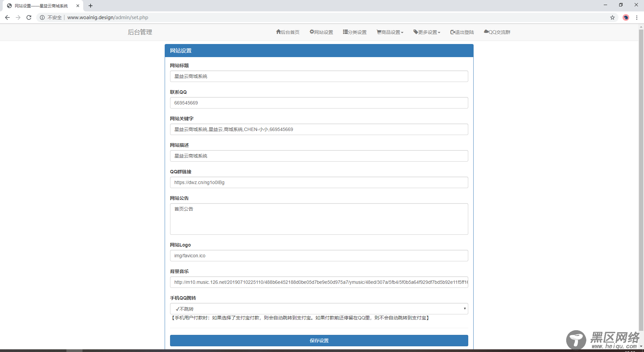
Task: Bookmark this page with the star icon
Action: coord(612,17)
